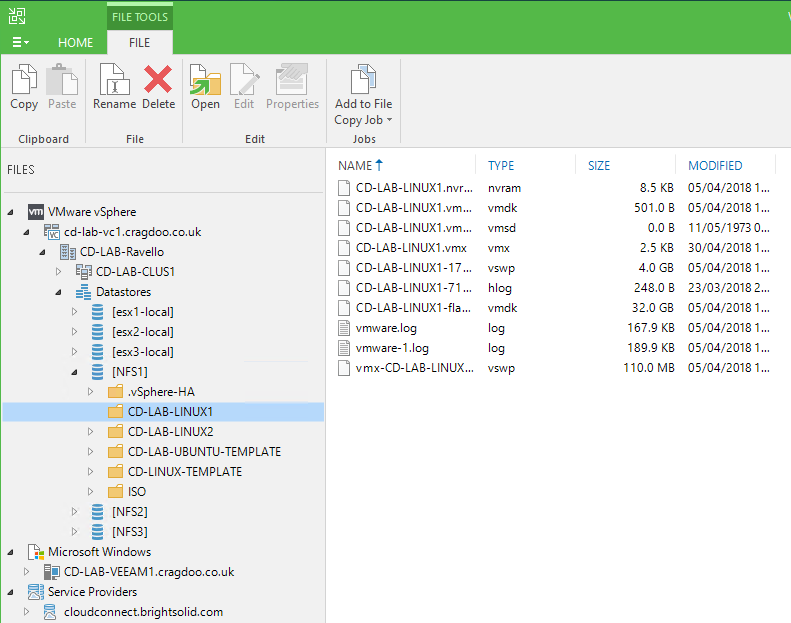Image resolution: width=791 pixels, height=623 pixels.
Task: Open the Add to File Copy Job dropdown arrow
Action: point(389,120)
